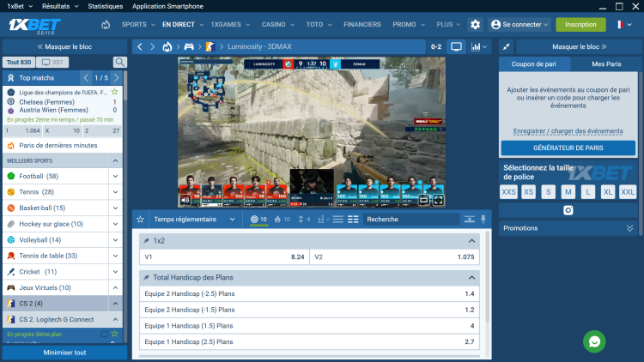Collapse the 1x2 market section
644x362 pixels.
click(471, 241)
